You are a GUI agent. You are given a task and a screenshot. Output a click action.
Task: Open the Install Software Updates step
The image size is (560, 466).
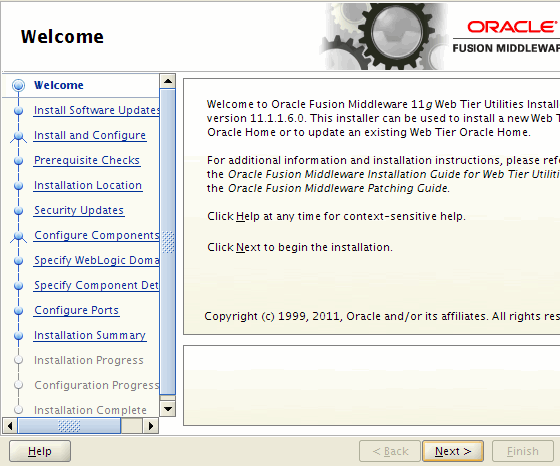[96, 110]
